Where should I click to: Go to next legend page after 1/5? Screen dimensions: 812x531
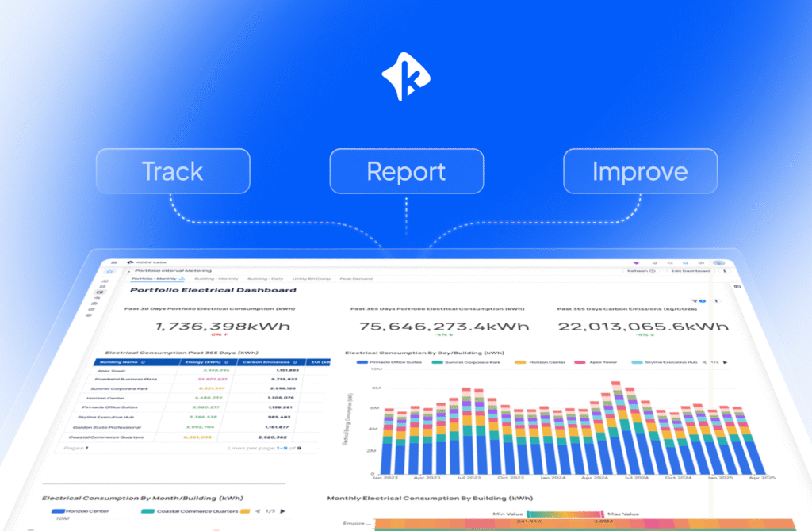(283, 511)
